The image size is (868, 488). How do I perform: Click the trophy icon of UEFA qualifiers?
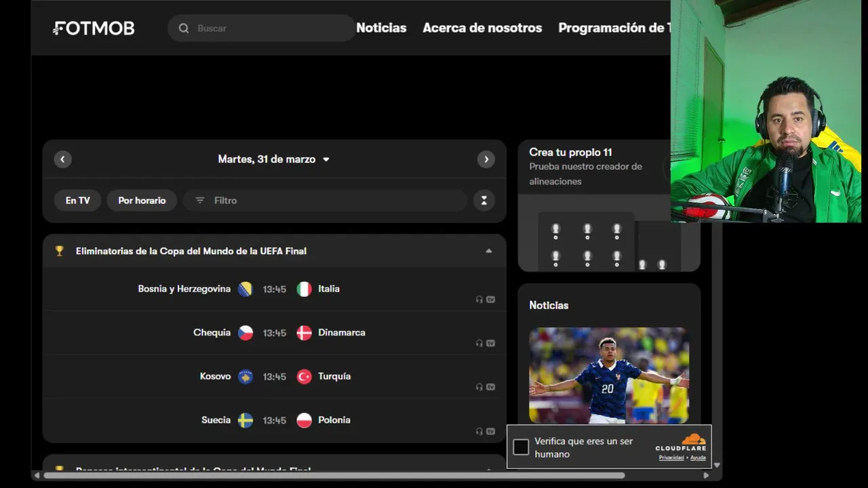coord(60,251)
